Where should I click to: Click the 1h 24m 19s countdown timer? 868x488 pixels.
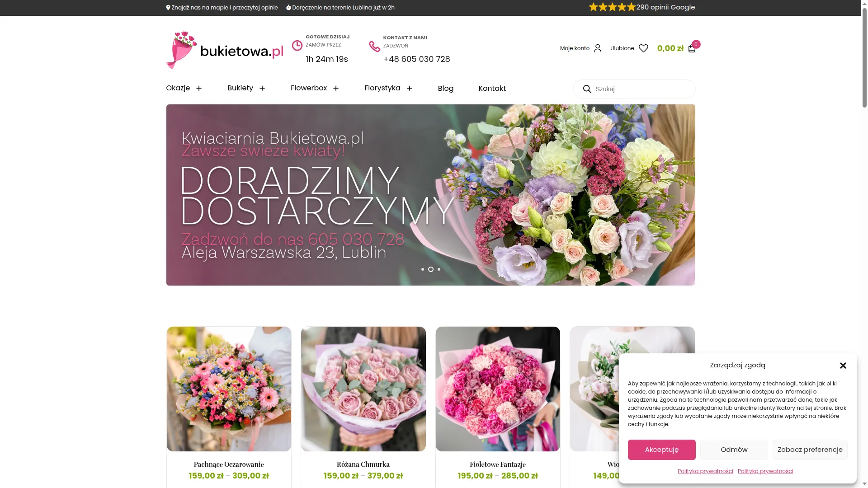[327, 59]
